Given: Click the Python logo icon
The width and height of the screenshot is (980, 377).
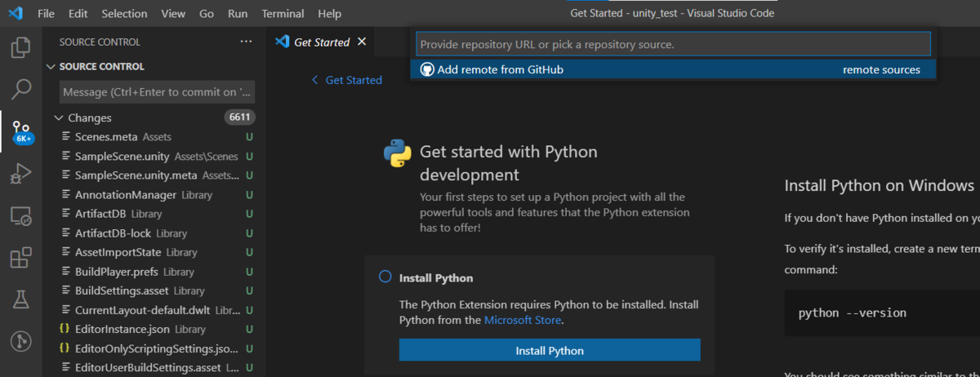Looking at the screenshot, I should click(x=397, y=153).
